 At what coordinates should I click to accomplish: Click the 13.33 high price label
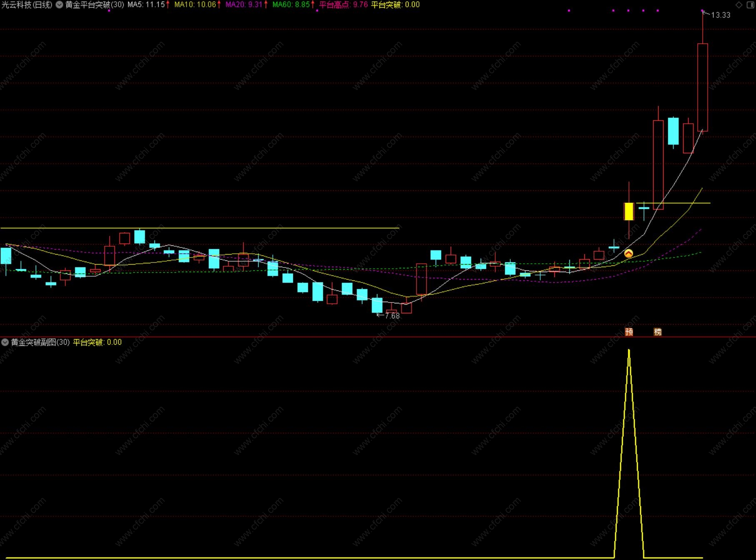click(721, 15)
